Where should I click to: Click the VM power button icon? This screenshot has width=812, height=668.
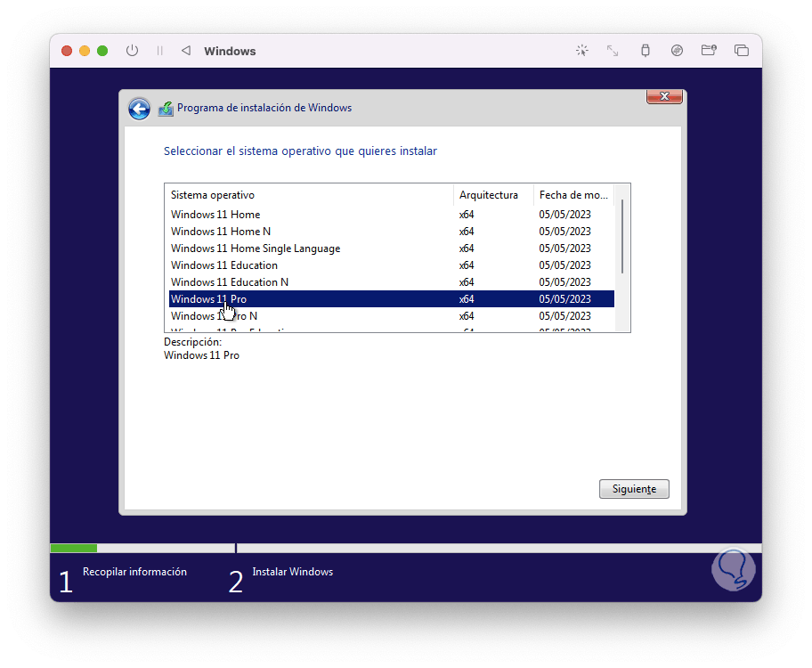tap(132, 51)
